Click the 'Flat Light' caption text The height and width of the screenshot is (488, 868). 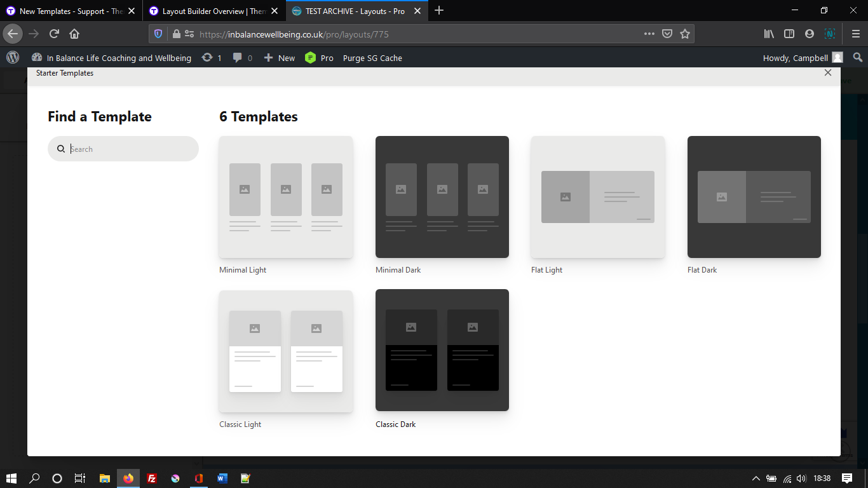tap(547, 270)
